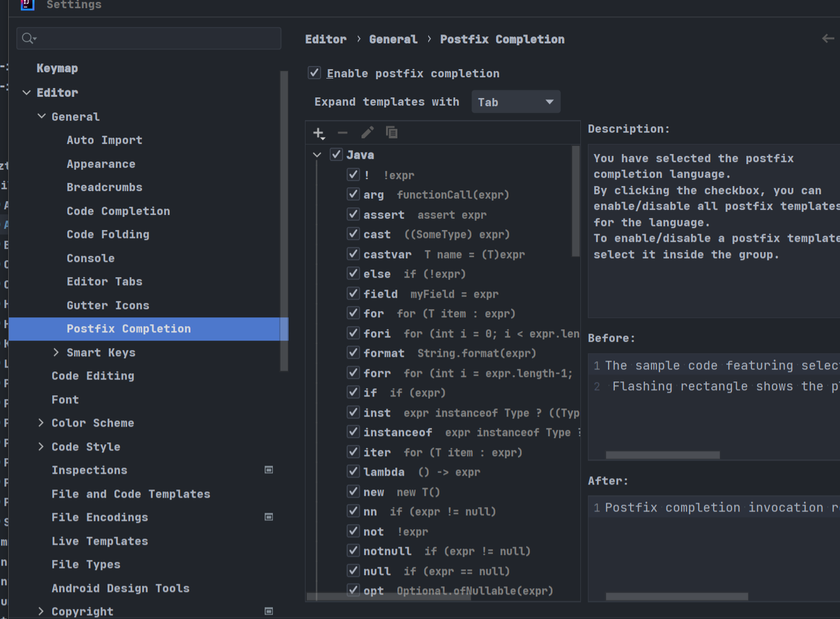Open Font settings page
Image resolution: width=840 pixels, height=619 pixels.
click(65, 400)
